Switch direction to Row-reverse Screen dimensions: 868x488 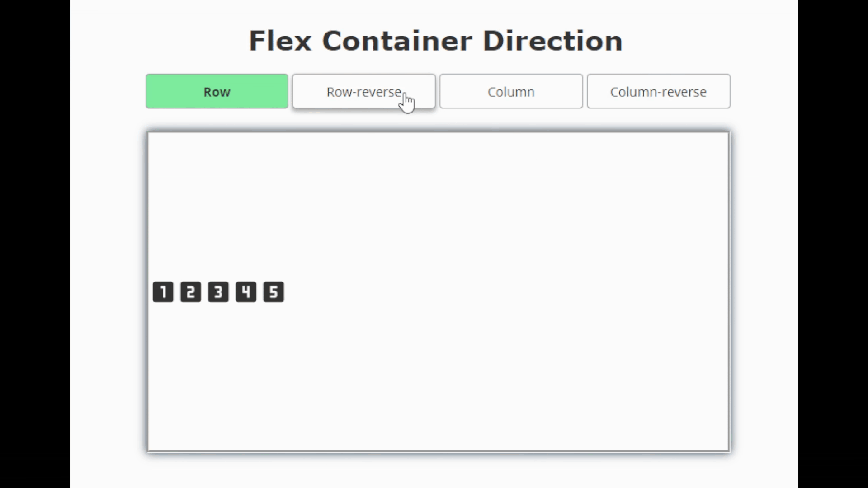pyautogui.click(x=364, y=91)
